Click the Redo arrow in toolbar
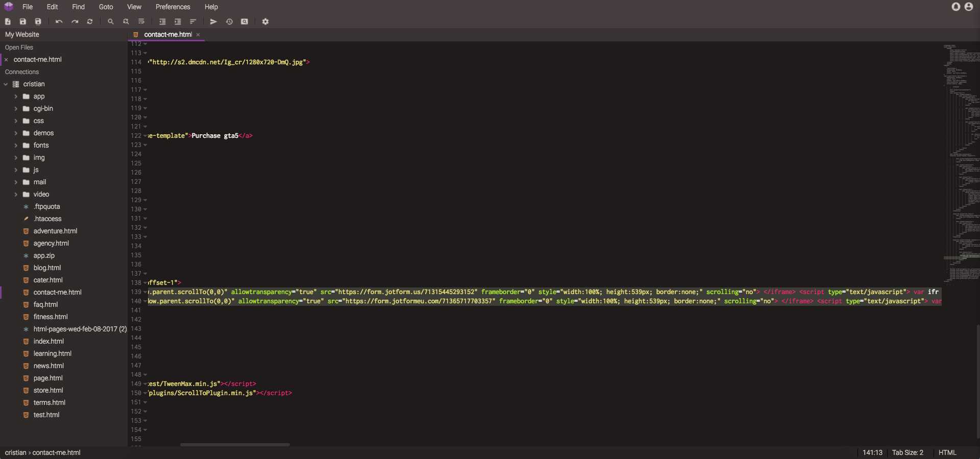980x459 pixels. tap(75, 21)
